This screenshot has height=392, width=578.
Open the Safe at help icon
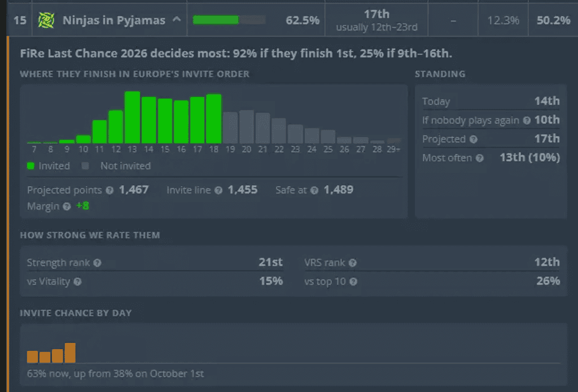click(x=314, y=190)
